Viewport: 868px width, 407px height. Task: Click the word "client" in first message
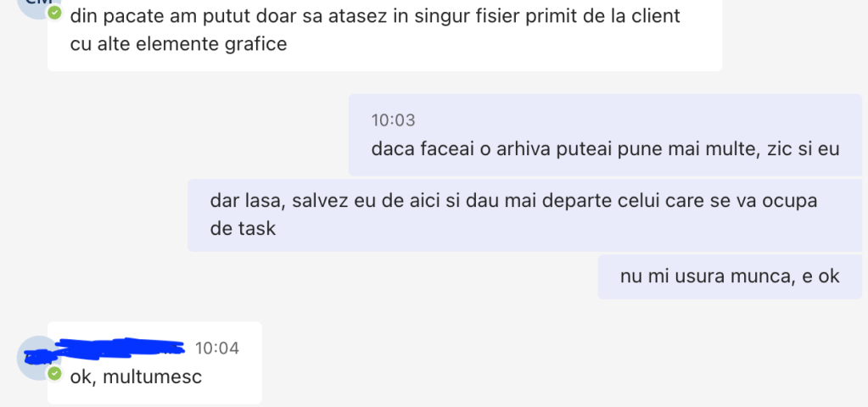(x=656, y=15)
